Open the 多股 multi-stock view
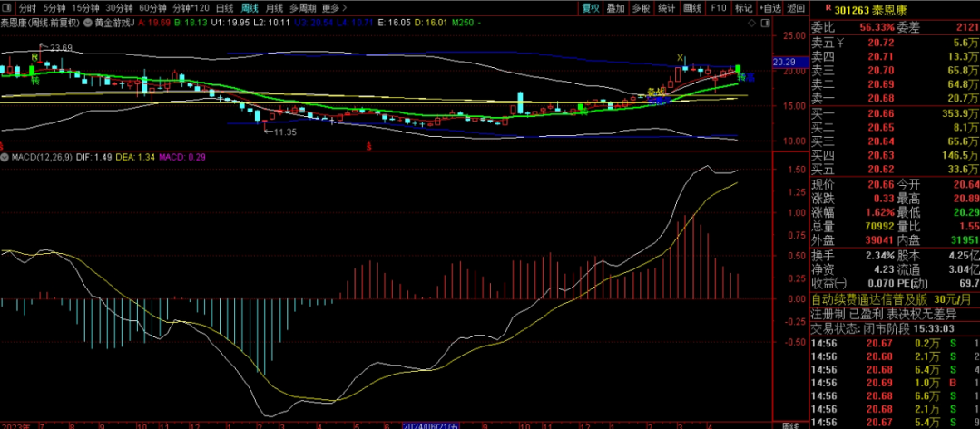The width and height of the screenshot is (980, 429). point(642,8)
